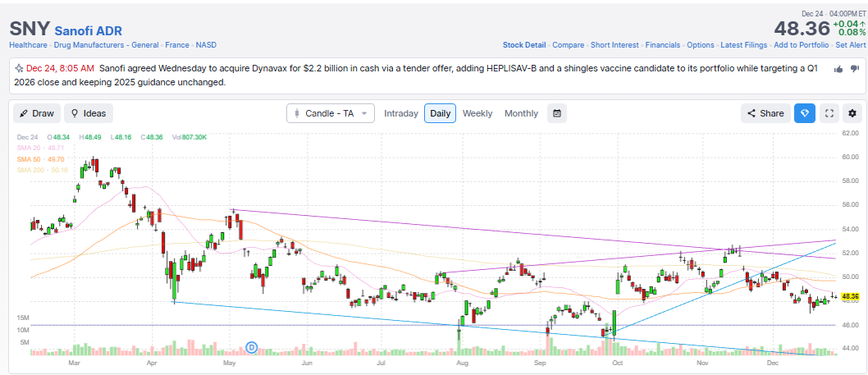The height and width of the screenshot is (375, 868).
Task: Switch to the Intraday timeframe
Action: click(x=401, y=113)
